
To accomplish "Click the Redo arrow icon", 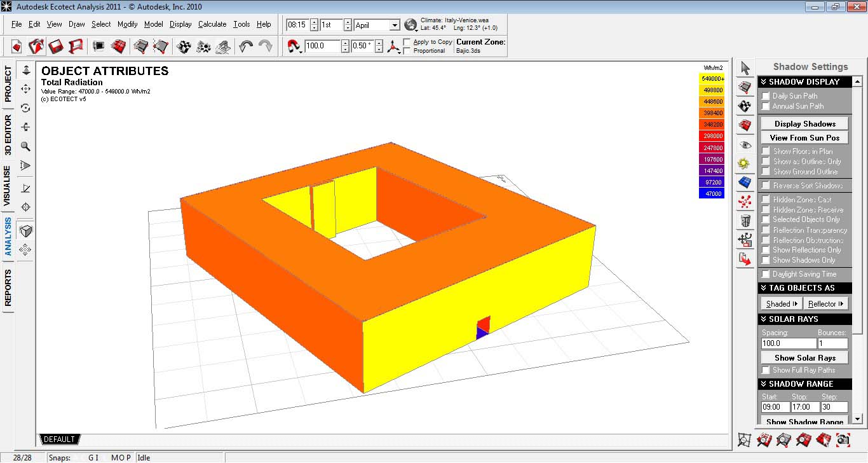I will [266, 46].
